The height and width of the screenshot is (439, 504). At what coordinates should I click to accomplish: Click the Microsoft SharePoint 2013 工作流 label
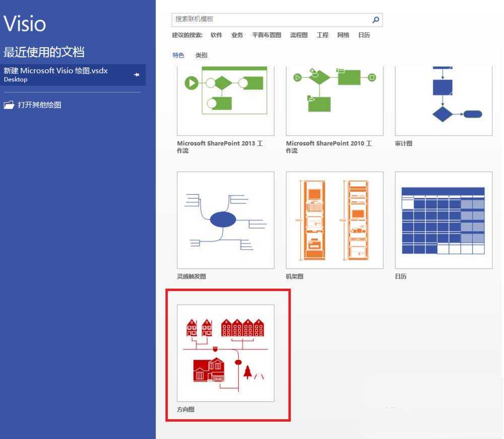tap(220, 147)
